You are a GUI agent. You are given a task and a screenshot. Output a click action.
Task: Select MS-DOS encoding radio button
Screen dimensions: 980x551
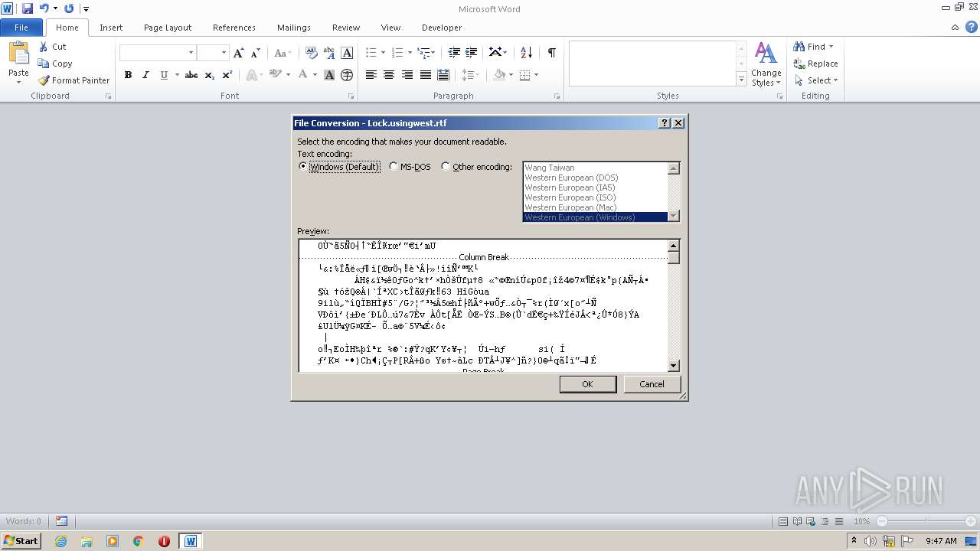394,167
